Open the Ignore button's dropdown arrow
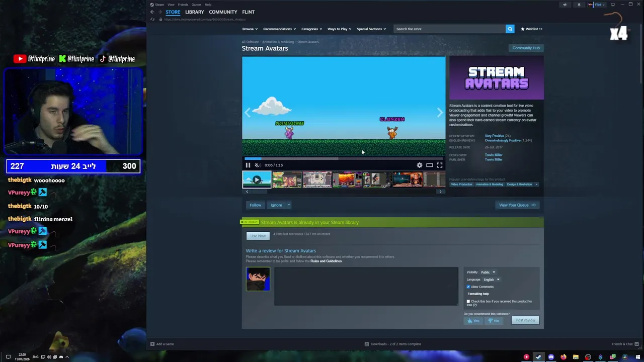Image resolution: width=644 pixels, height=362 pixels. (288, 205)
